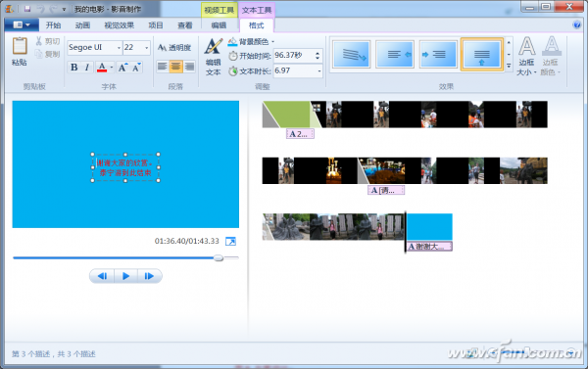This screenshot has height=369, width=588.
Task: Align text left in paragraph group
Action: 163,67
